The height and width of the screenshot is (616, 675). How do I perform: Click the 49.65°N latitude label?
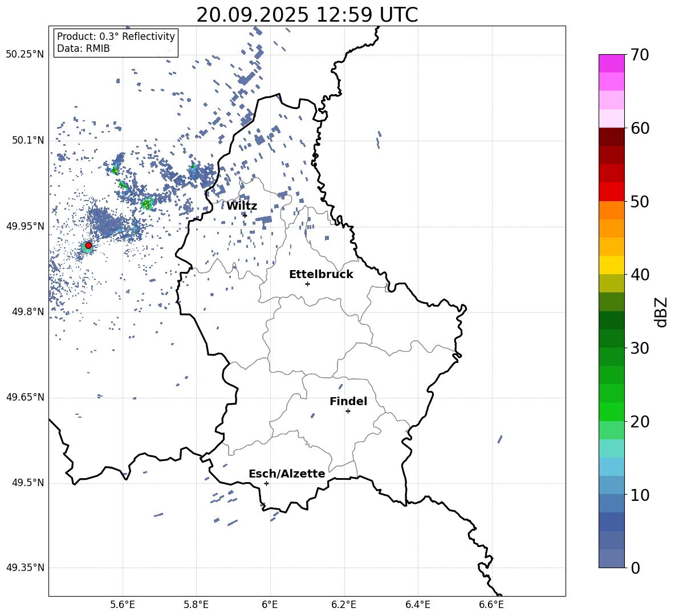[x=25, y=397]
